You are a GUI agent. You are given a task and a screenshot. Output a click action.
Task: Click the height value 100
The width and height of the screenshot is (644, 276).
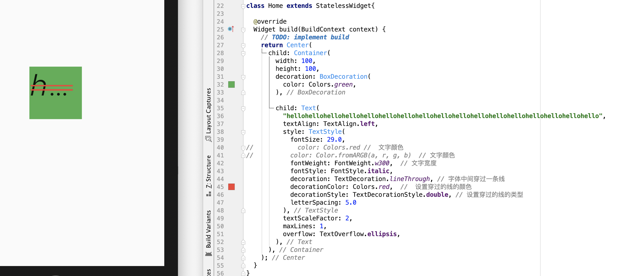[310, 69]
